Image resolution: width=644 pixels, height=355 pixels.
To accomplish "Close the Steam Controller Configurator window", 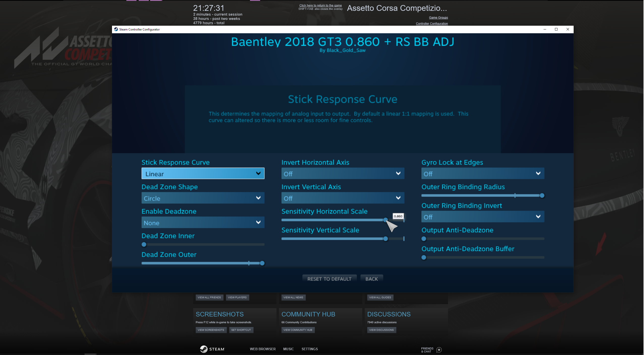I will pyautogui.click(x=568, y=29).
